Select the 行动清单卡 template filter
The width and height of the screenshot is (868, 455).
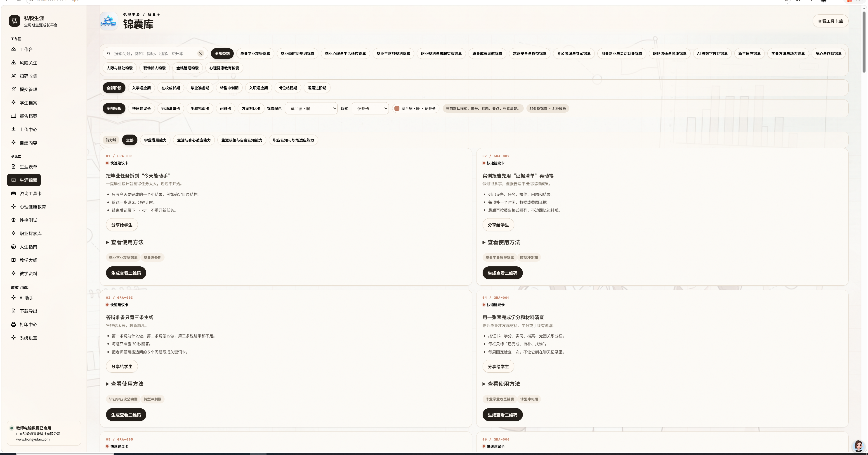[x=170, y=109]
